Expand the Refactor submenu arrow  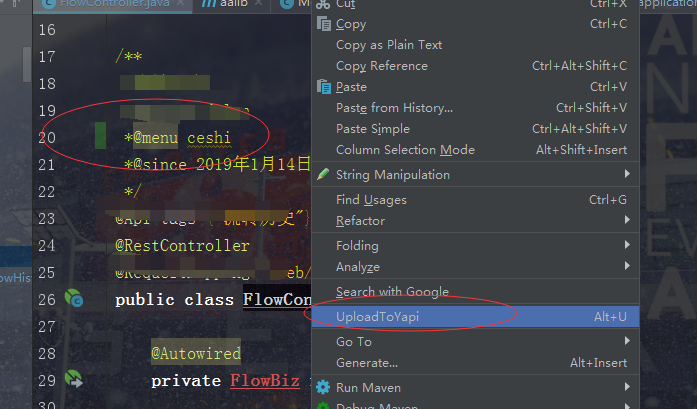tap(627, 220)
